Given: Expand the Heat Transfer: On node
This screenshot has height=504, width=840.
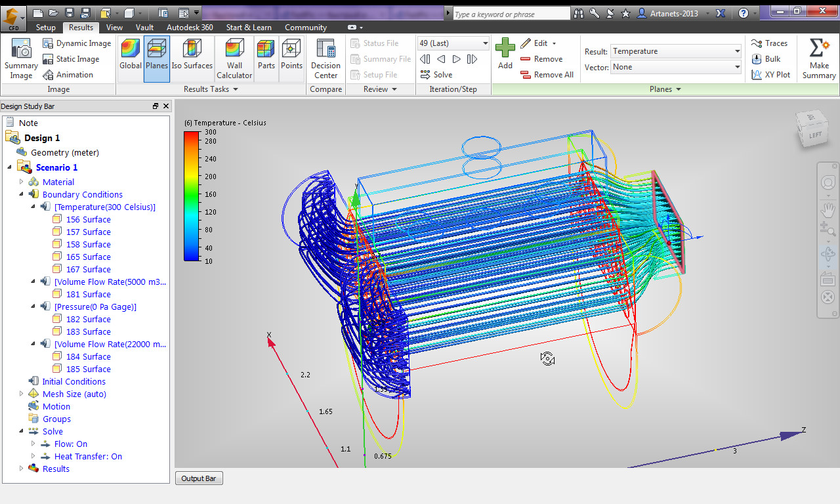Looking at the screenshot, I should coord(33,456).
